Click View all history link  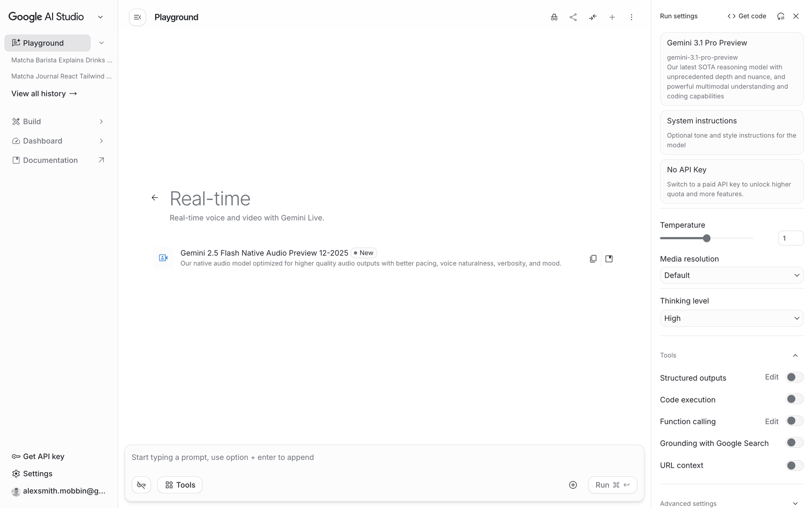click(44, 94)
